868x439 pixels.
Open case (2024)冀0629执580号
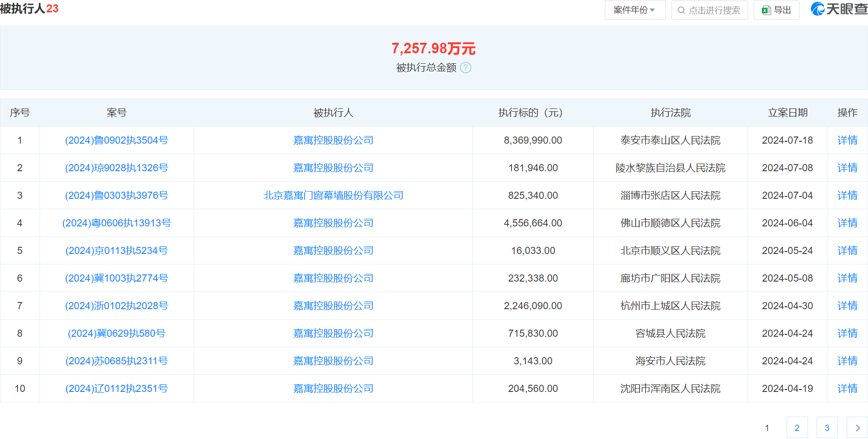pyautogui.click(x=117, y=333)
